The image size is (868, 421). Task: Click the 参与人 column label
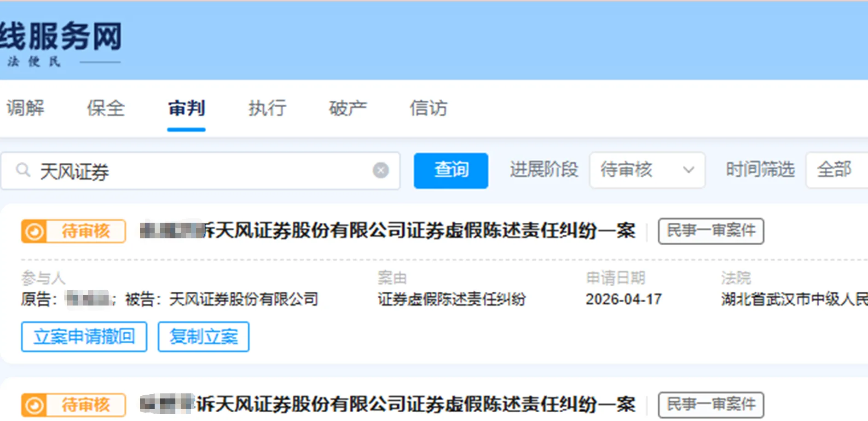tap(43, 278)
